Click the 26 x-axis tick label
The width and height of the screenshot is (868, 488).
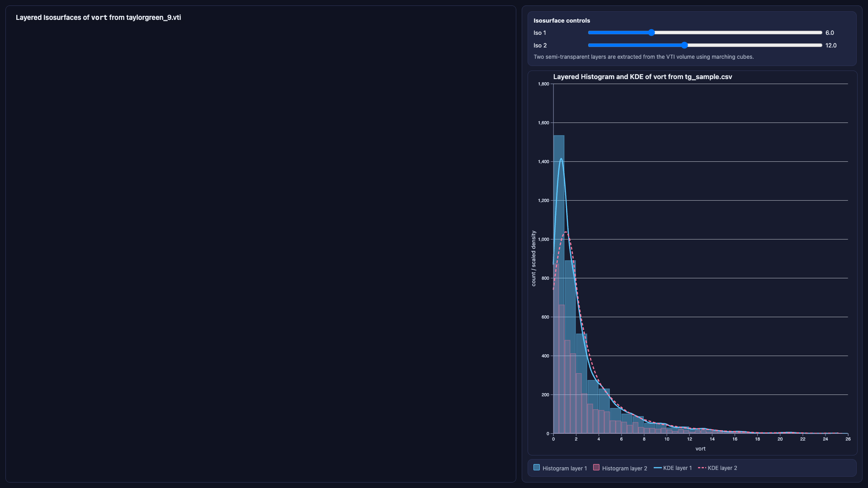click(x=848, y=439)
